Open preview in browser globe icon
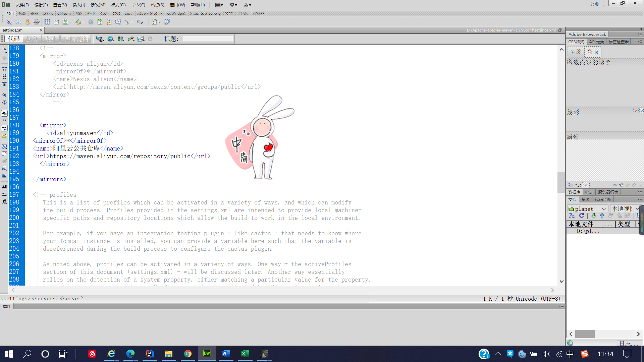644x362 pixels. pos(111,39)
